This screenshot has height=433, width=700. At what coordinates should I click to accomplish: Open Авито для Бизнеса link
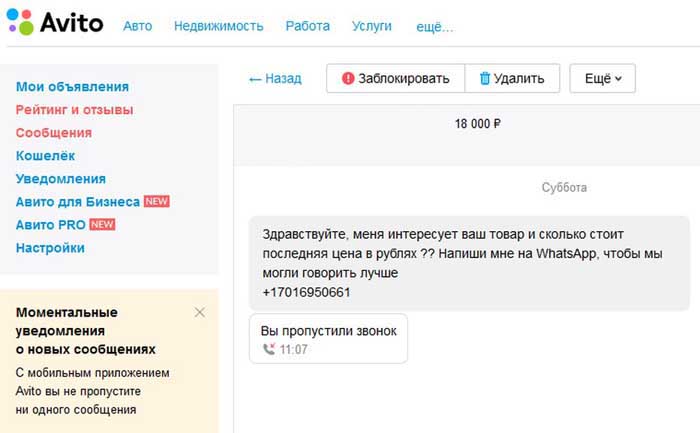point(78,202)
